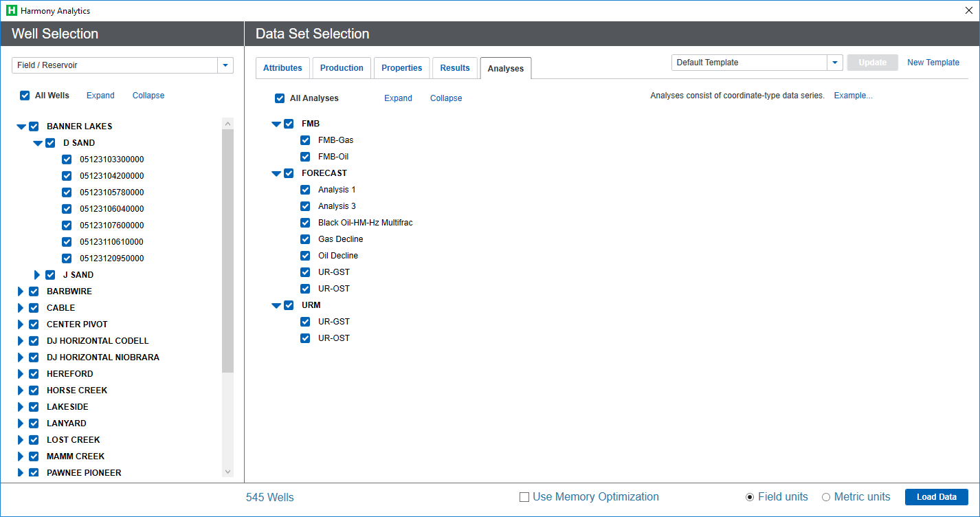980x517 pixels.
Task: Select the LOST CREEK field row
Action: [x=74, y=440]
